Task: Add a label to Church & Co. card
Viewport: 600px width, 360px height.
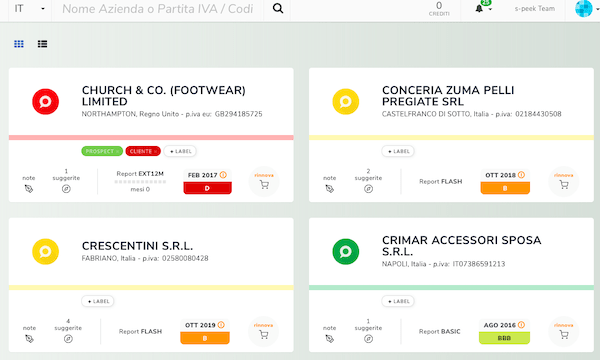Action: (x=180, y=151)
